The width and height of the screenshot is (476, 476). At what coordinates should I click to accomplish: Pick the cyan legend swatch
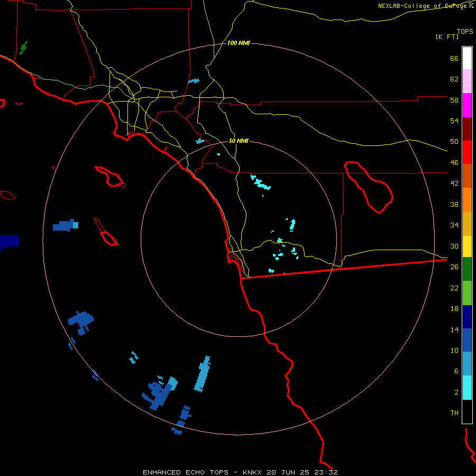[x=467, y=388]
